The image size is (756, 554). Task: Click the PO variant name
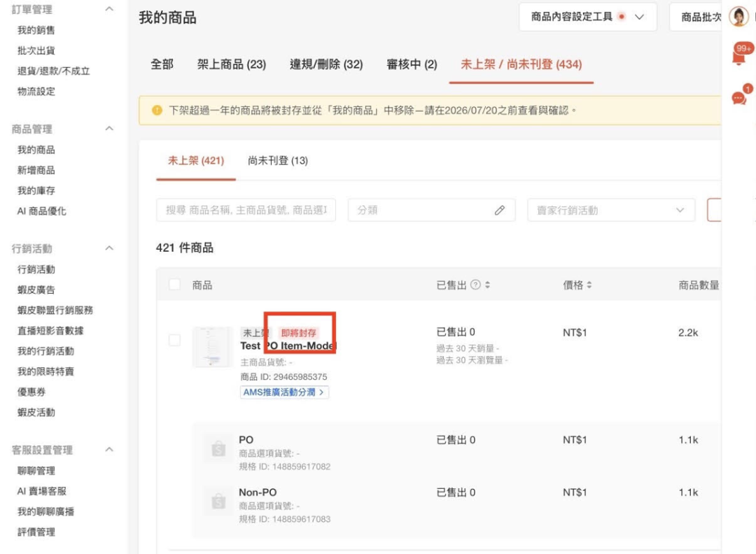point(246,440)
